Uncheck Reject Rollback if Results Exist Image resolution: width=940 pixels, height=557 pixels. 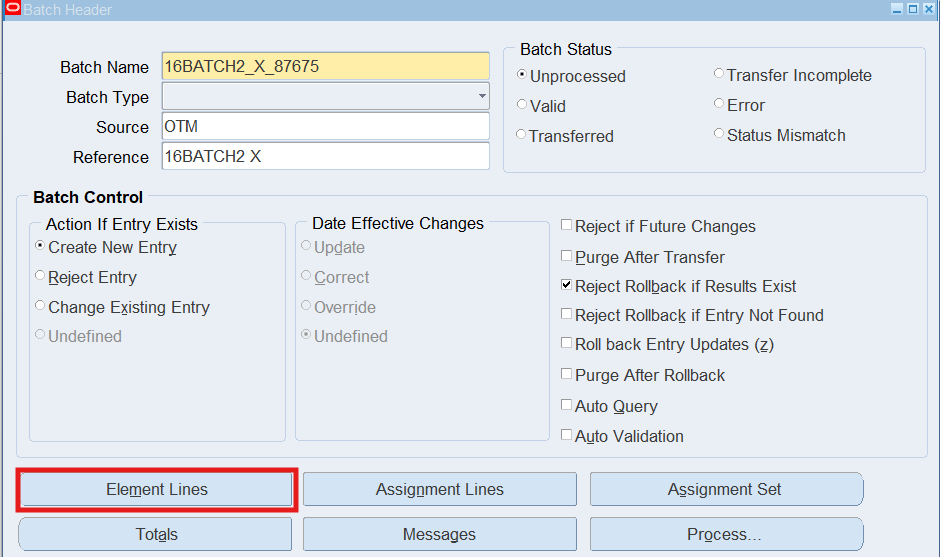coord(567,286)
